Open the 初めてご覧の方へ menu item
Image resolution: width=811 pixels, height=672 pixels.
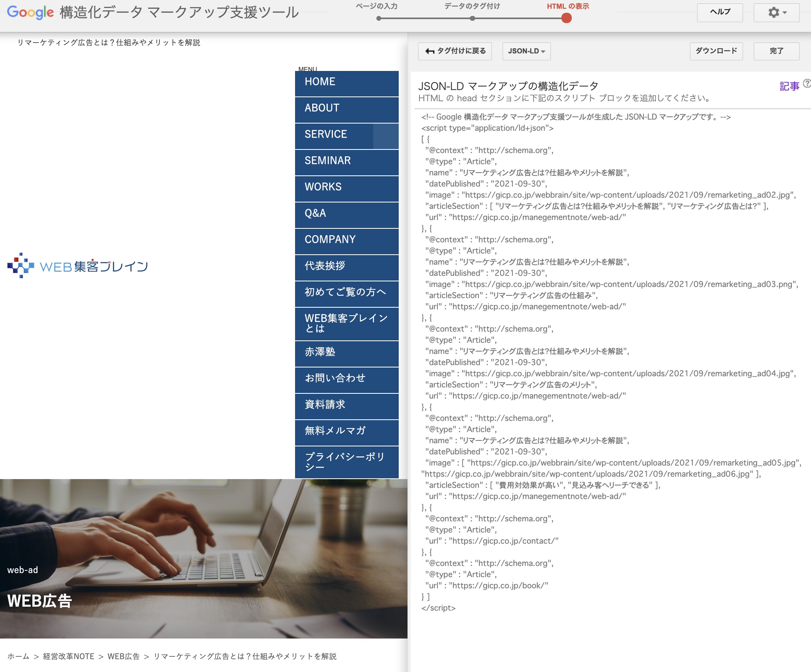coord(347,294)
